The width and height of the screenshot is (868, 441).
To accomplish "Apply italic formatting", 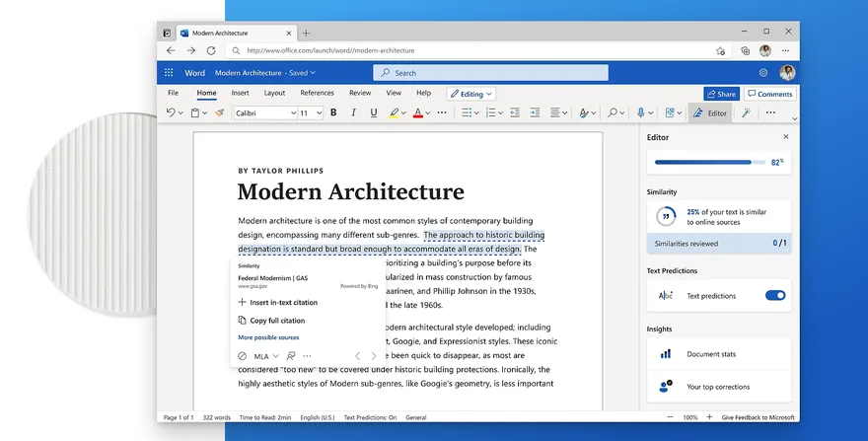I will click(x=353, y=113).
